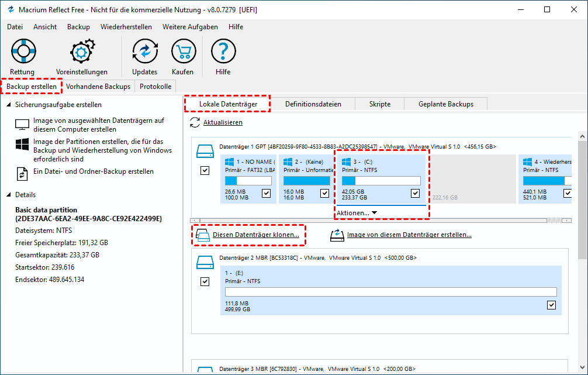The image size is (588, 375).
Task: Click Windows icon of partition 1 NO NAME
Action: coord(230,162)
